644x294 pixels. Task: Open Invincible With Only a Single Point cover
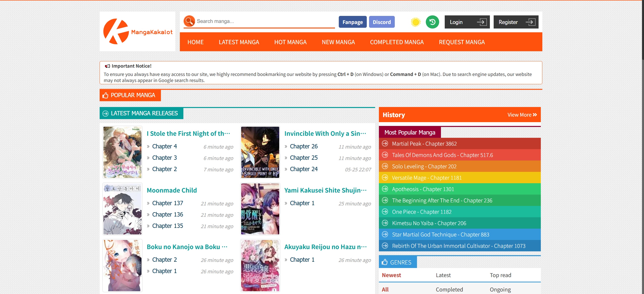(x=260, y=152)
